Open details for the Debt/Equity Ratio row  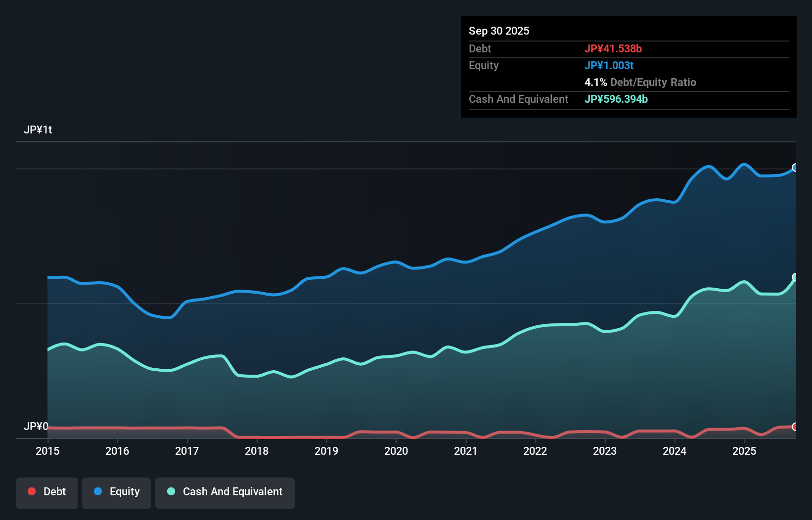(x=640, y=82)
